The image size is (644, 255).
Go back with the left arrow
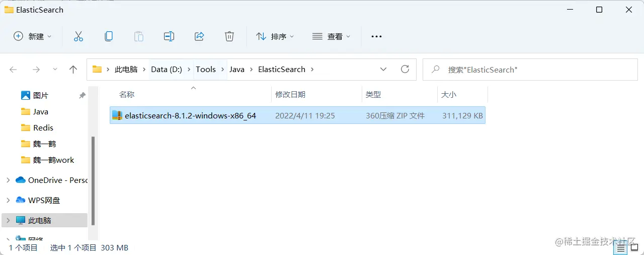tap(14, 70)
